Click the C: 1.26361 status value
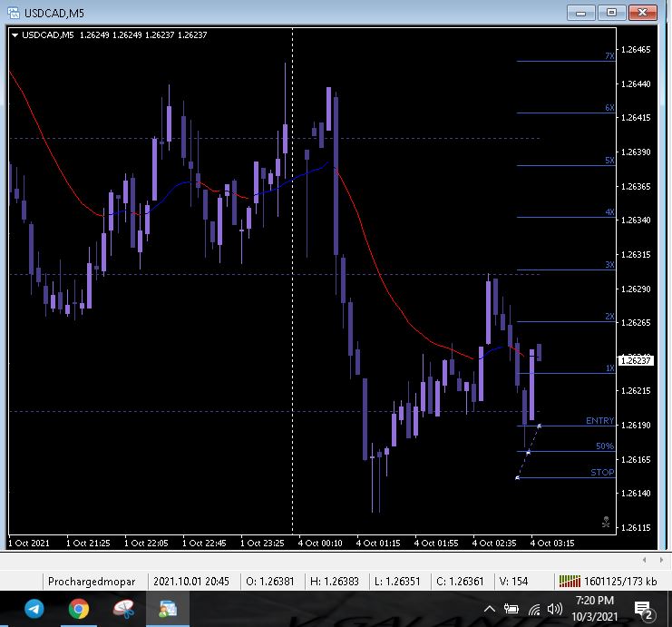This screenshot has width=672, height=627. click(460, 582)
